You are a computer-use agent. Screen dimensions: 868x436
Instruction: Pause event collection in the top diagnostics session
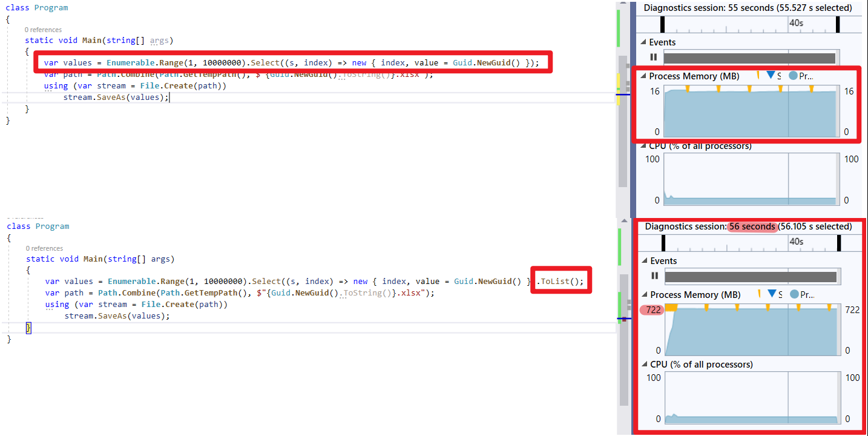(654, 57)
